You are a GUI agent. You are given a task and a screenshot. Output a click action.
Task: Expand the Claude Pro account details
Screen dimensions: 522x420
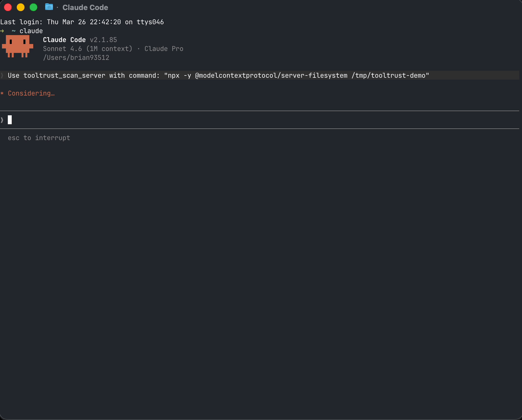pyautogui.click(x=164, y=49)
